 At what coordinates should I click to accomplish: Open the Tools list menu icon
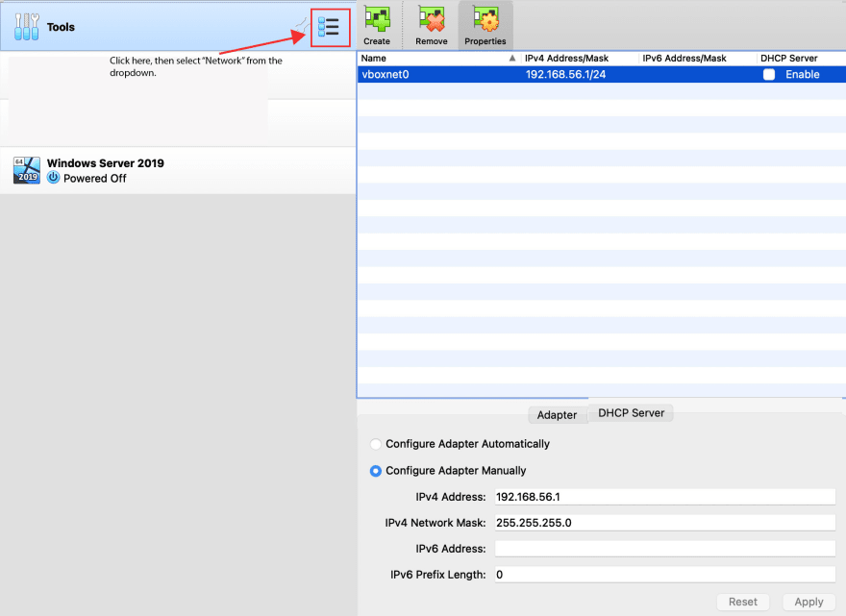tap(329, 27)
